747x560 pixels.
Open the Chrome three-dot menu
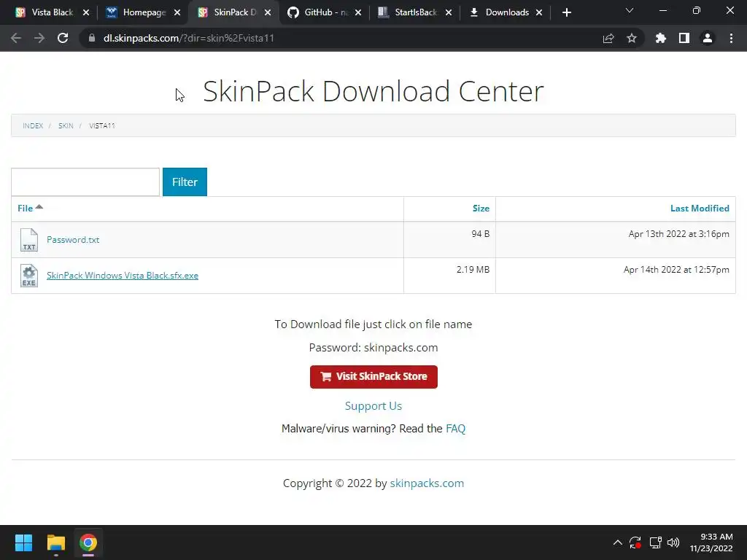(x=731, y=38)
